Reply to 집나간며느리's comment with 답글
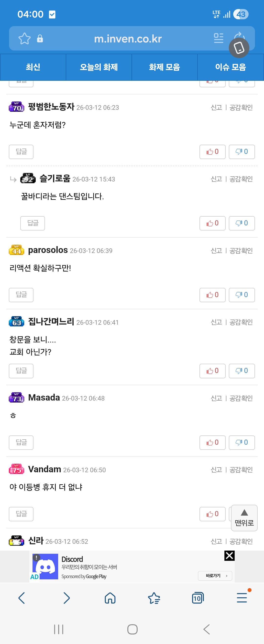This screenshot has width=264, height=644. pyautogui.click(x=21, y=371)
